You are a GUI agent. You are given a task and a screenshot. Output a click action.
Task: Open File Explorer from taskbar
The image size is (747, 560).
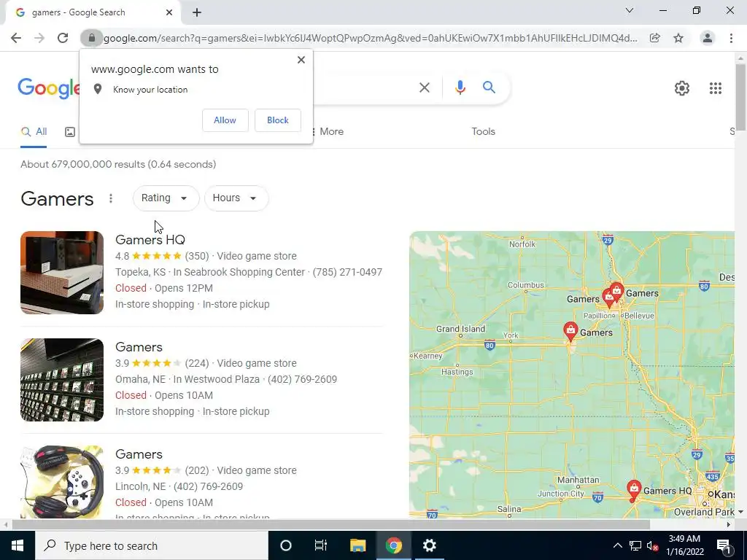[357, 545]
